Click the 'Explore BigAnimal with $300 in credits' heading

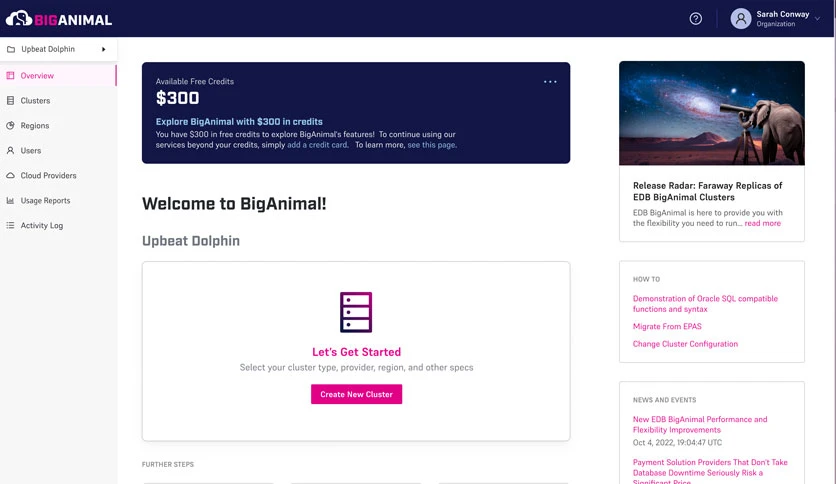click(239, 122)
